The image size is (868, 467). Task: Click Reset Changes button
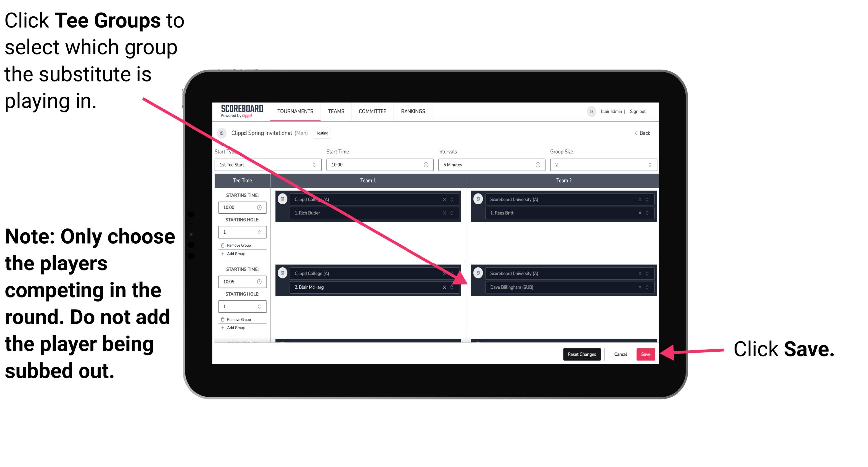pos(580,354)
